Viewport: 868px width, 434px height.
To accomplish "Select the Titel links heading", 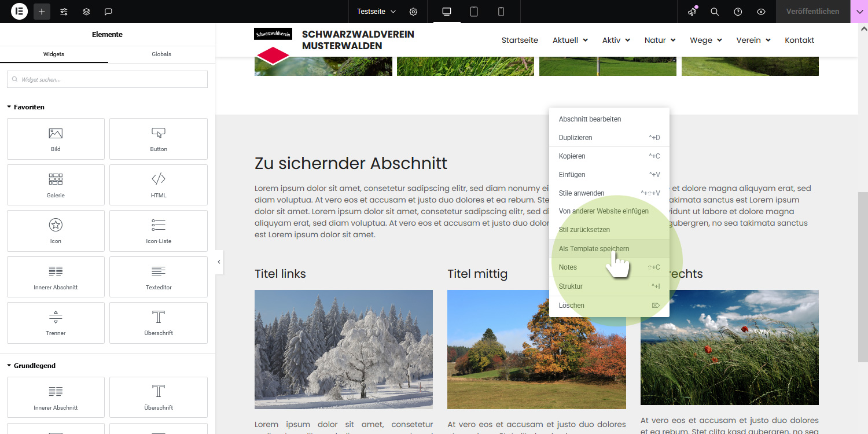I will point(280,274).
